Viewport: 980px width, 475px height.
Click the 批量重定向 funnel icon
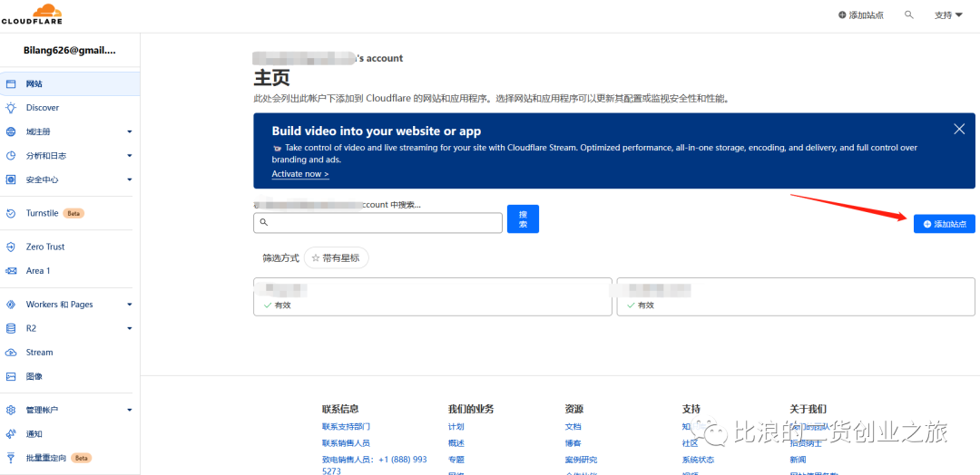click(11, 458)
